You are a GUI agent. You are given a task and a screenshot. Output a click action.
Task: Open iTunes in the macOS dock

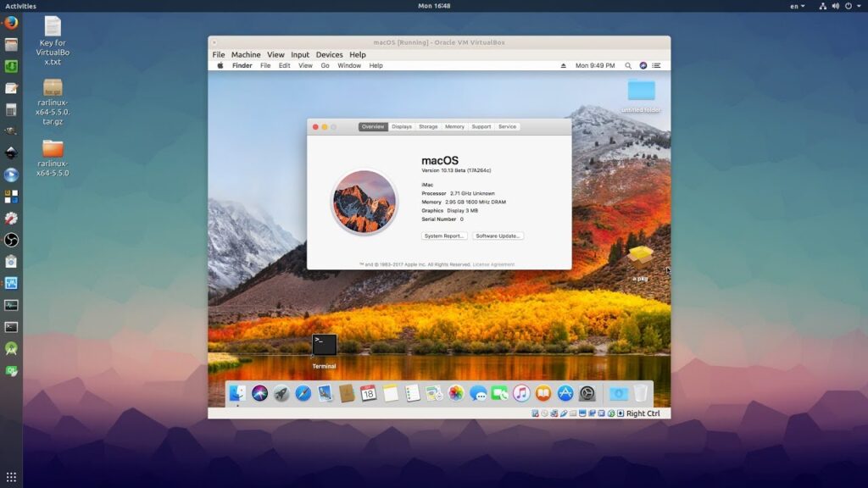tap(521, 393)
